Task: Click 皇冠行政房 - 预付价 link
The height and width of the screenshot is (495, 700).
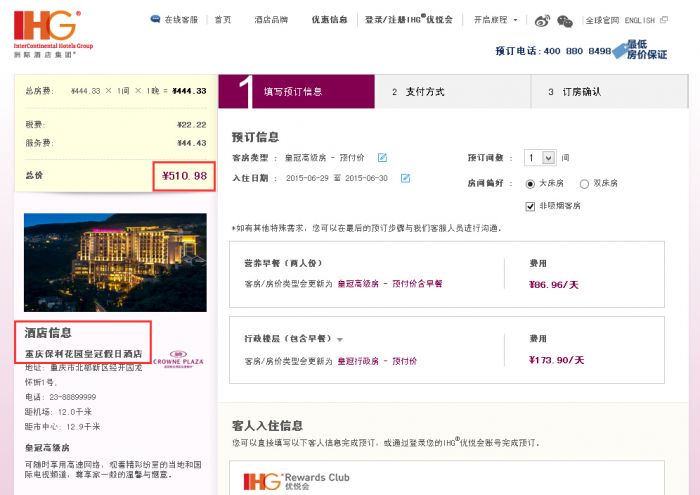Action: coord(377,361)
